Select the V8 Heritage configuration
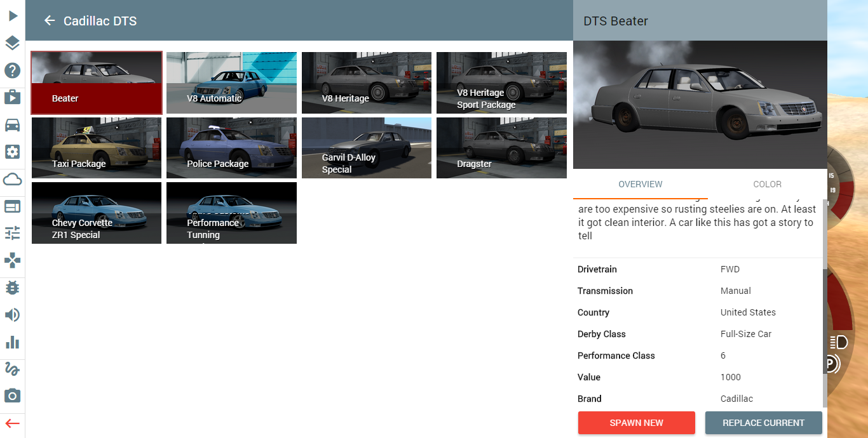This screenshot has width=868, height=438. tap(367, 83)
